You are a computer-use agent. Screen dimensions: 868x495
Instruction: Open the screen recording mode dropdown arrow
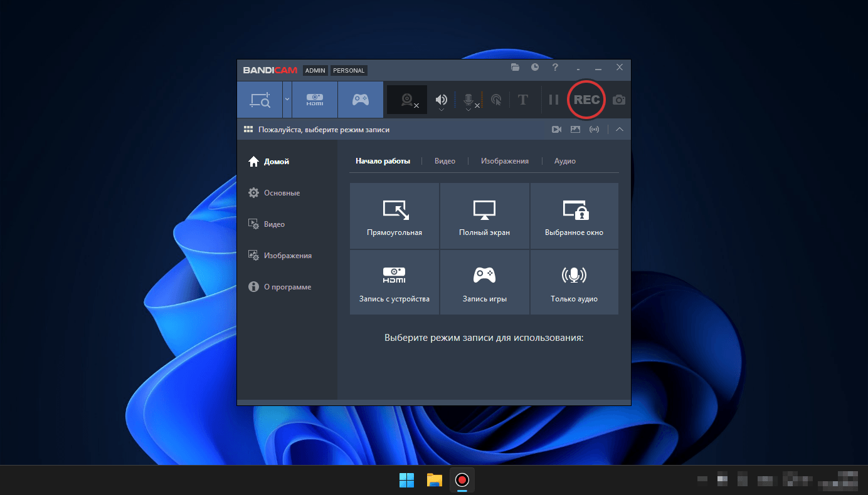click(287, 99)
